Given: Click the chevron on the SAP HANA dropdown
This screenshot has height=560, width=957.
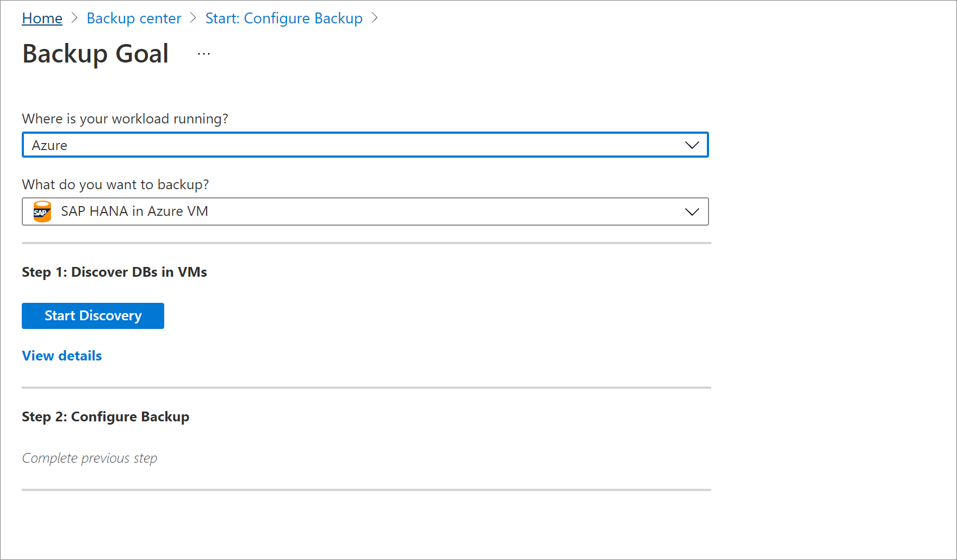Looking at the screenshot, I should click(x=692, y=211).
